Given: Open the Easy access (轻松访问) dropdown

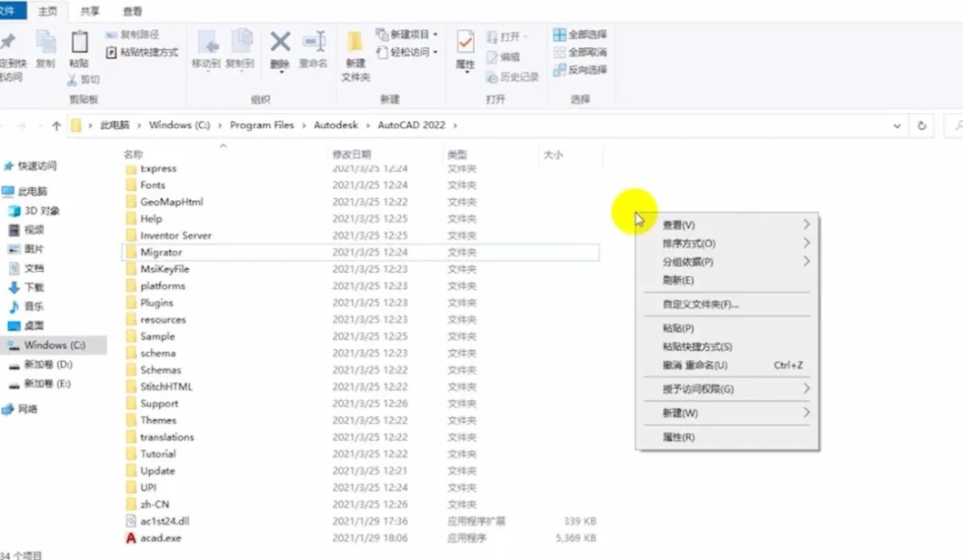Looking at the screenshot, I should point(407,52).
